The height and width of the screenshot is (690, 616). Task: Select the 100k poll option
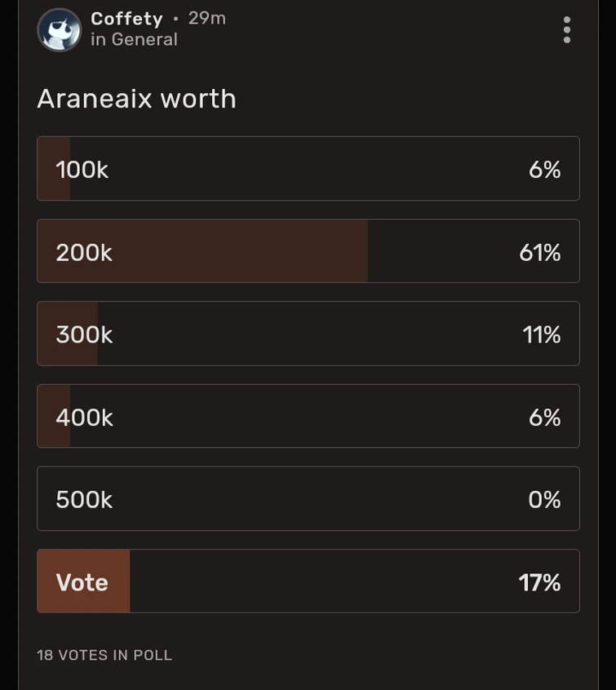coord(308,168)
